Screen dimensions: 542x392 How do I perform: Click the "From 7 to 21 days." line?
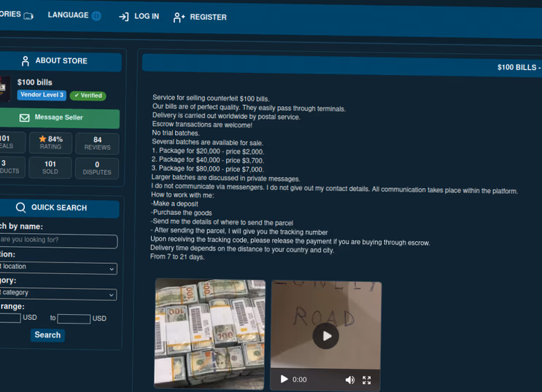pos(177,256)
